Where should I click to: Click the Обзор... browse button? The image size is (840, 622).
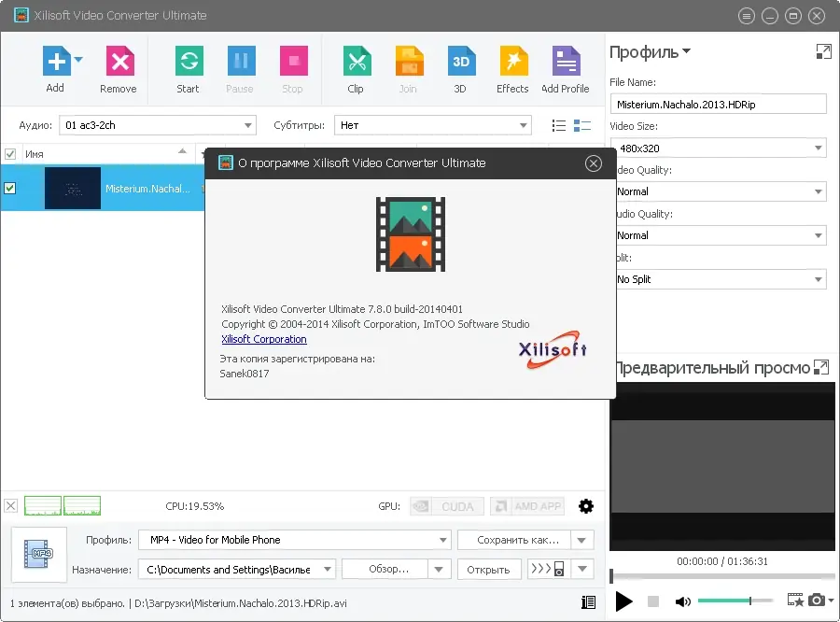click(385, 570)
